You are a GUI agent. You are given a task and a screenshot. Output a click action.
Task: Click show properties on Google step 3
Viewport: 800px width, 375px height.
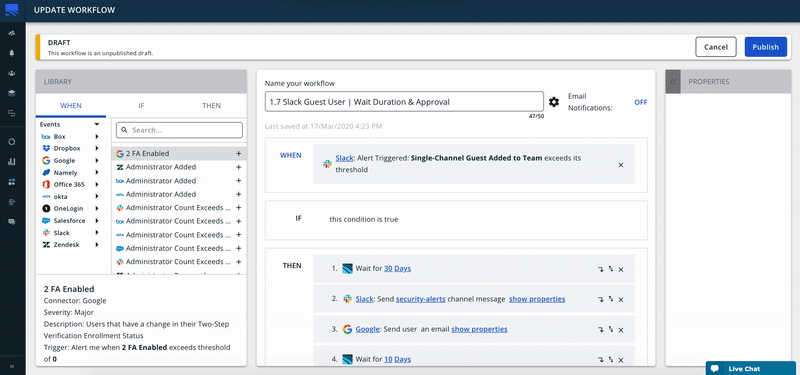(x=479, y=329)
